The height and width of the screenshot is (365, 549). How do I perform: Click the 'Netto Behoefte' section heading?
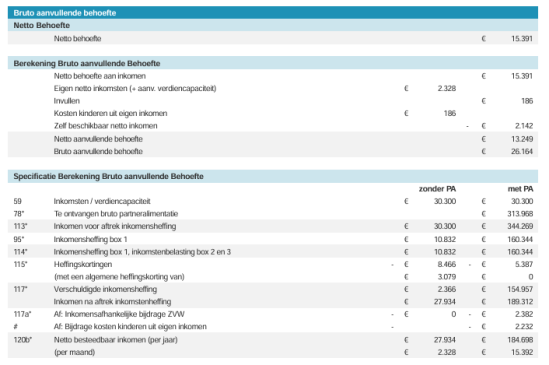coord(42,25)
